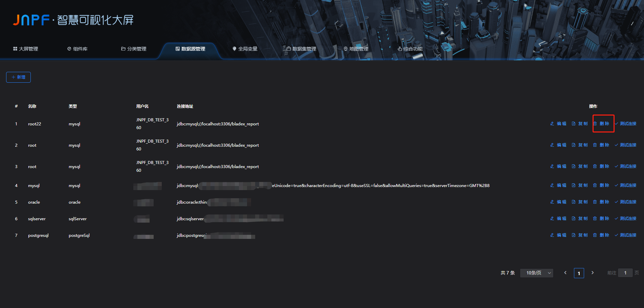
Task: Click the 连接地址 column header
Action: (x=185, y=106)
